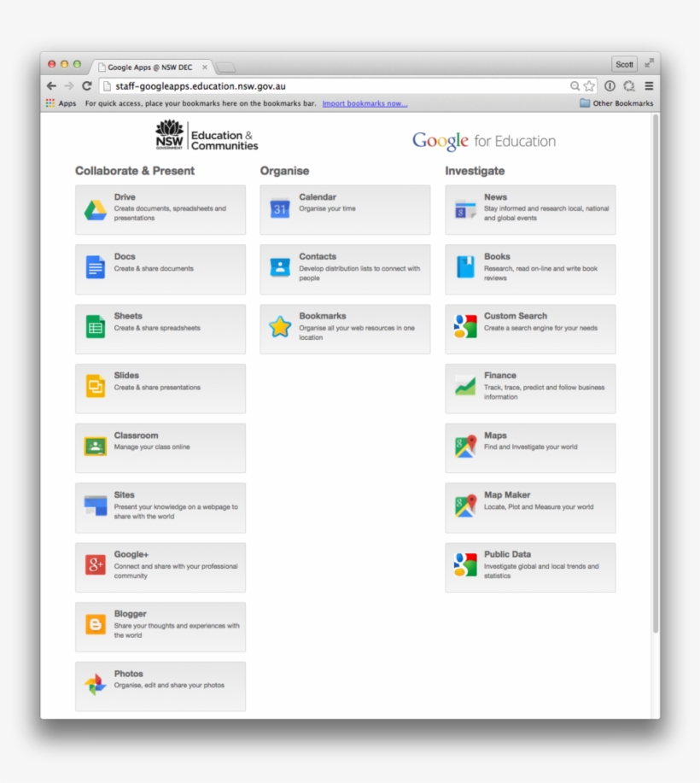Click the Public Data icon
The image size is (700, 783).
coord(465,564)
